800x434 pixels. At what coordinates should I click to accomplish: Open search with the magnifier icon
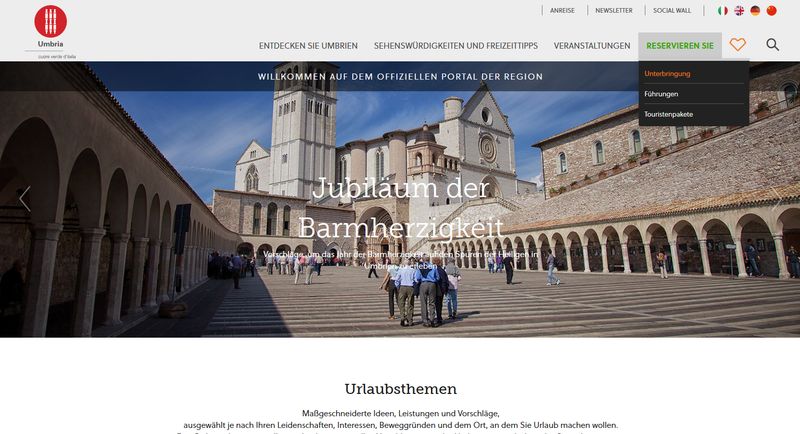click(772, 45)
